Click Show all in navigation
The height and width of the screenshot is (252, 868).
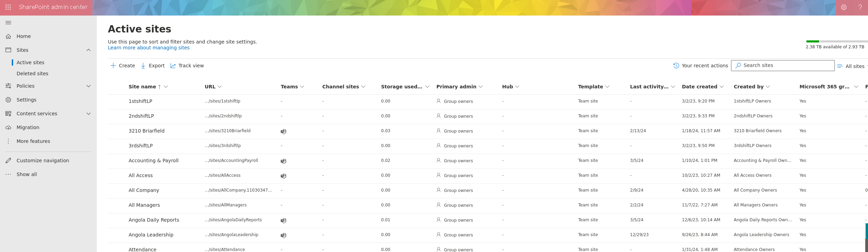tap(27, 174)
